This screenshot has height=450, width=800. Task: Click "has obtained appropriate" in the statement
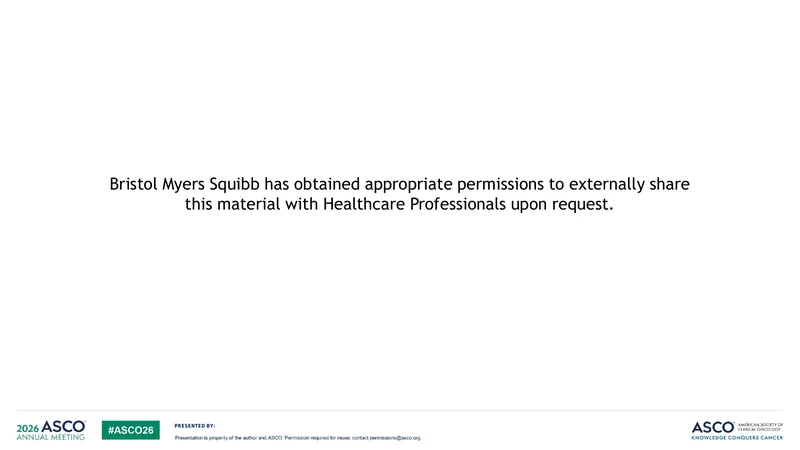[358, 184]
